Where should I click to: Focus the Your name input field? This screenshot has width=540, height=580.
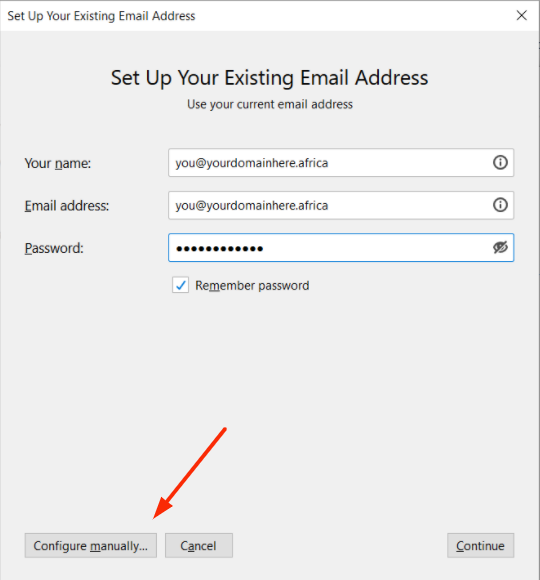point(341,163)
